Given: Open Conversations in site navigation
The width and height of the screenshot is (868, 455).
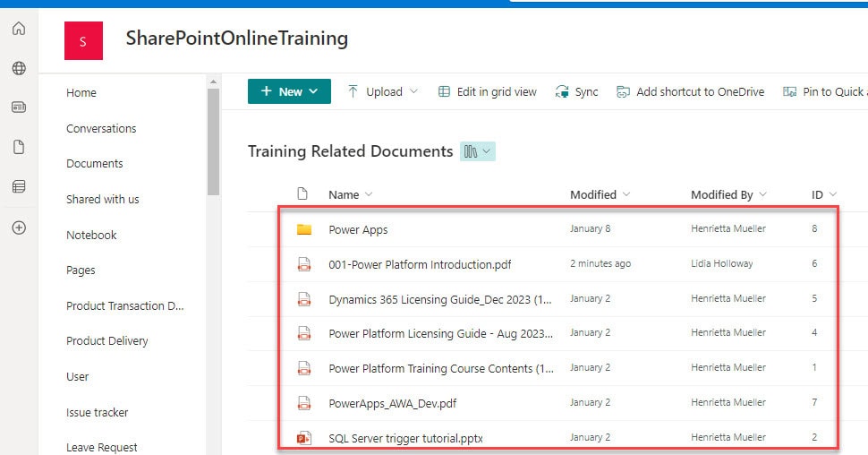Looking at the screenshot, I should tap(101, 129).
